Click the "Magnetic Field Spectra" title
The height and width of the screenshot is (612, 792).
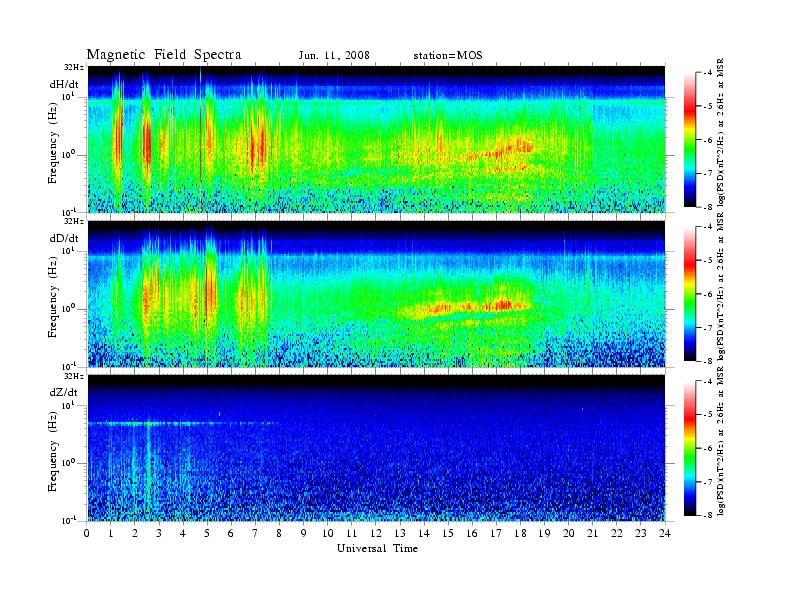pyautogui.click(x=164, y=55)
